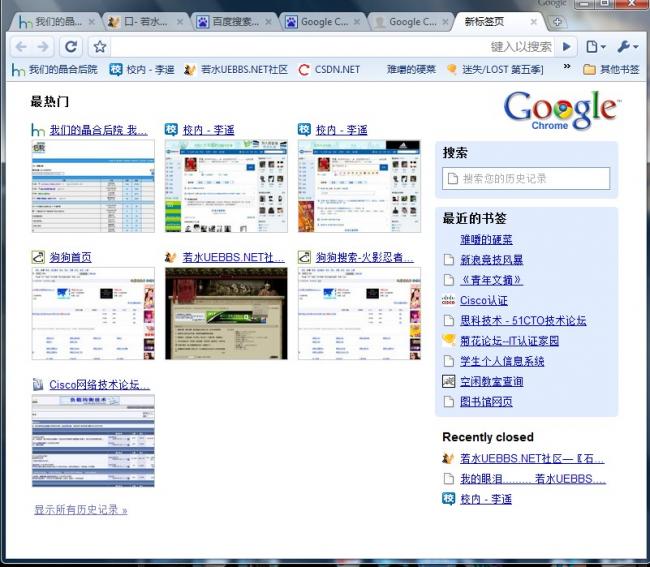Click the favicon beside 狗狗首页 title
Image resolution: width=650 pixels, height=567 pixels.
[38, 257]
